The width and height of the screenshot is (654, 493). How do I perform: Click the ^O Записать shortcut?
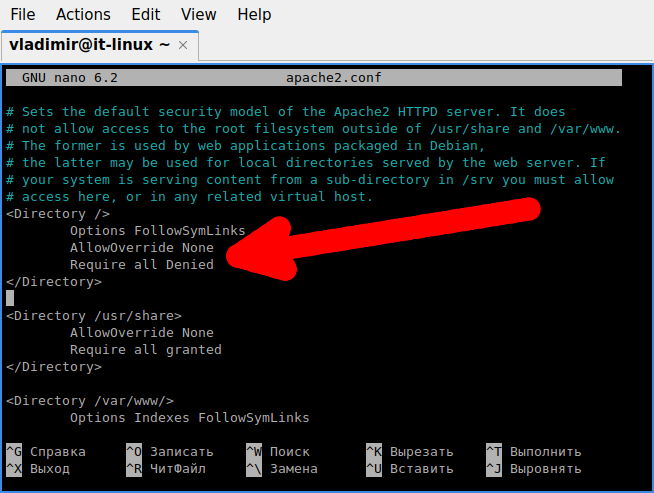(x=170, y=452)
